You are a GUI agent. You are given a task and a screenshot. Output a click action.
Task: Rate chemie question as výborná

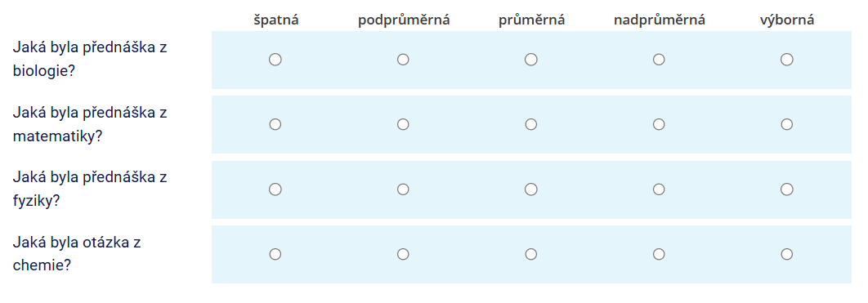786,254
